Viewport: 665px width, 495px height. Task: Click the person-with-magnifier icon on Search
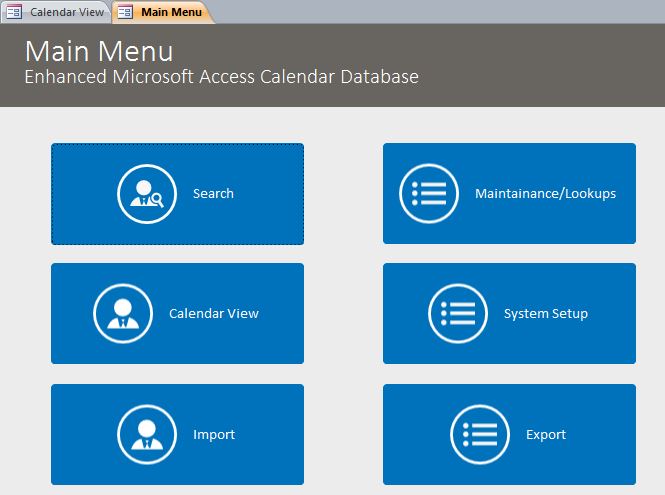point(147,194)
